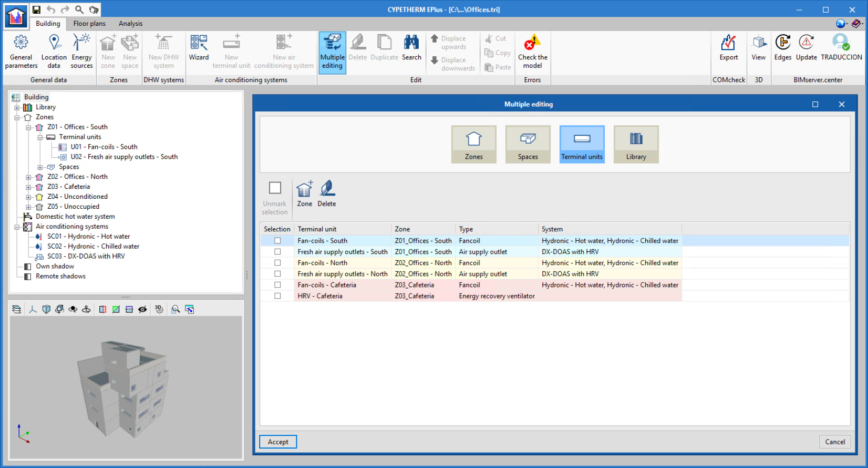Click the zoom magnifier in 3D viewer toolbar
Viewport: 868px width, 468px height.
click(x=175, y=309)
